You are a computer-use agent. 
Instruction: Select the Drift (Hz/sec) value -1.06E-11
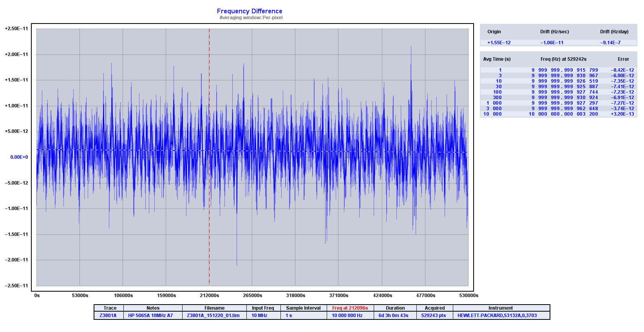552,43
